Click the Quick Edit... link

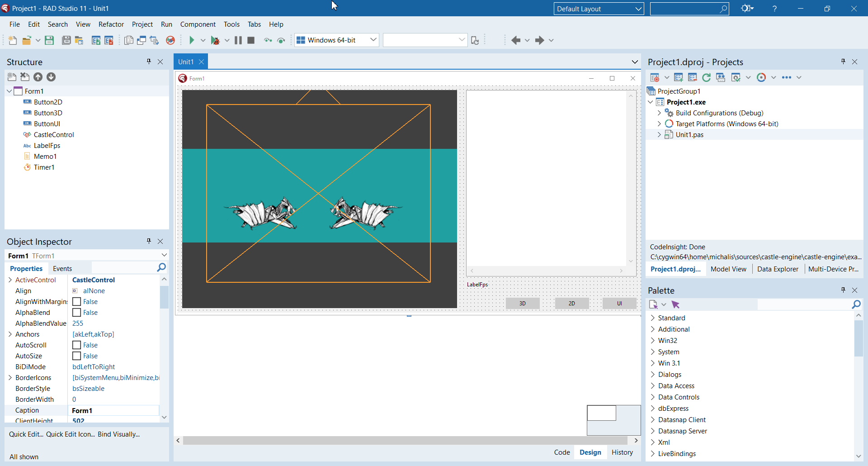point(25,434)
